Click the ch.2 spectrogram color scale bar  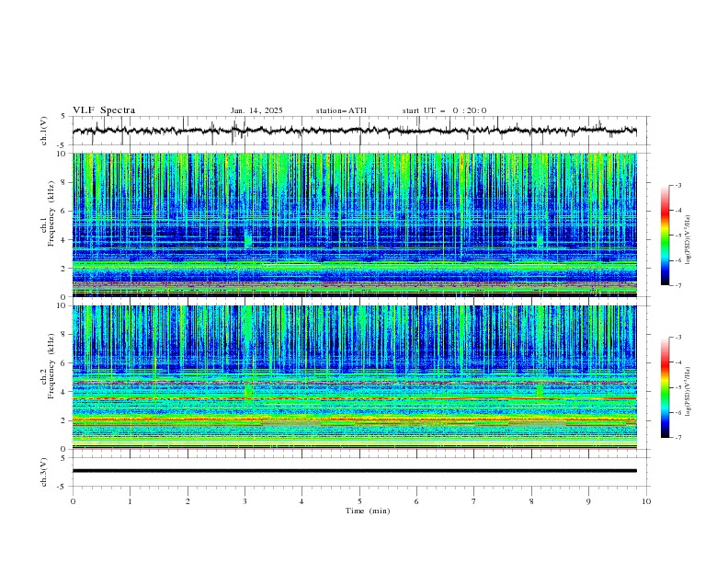click(x=665, y=387)
